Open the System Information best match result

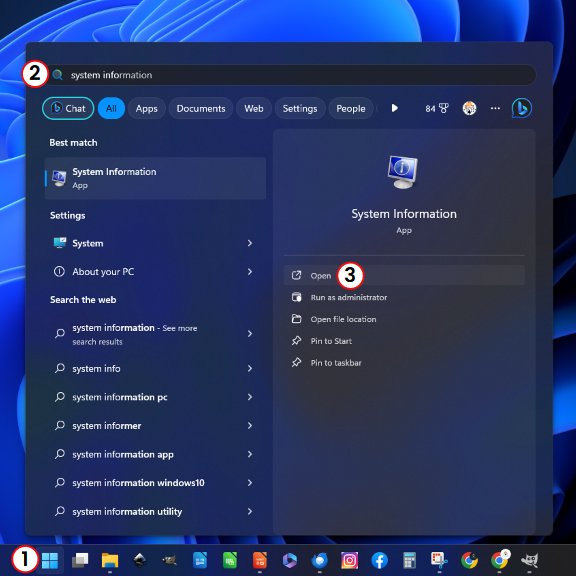tap(155, 178)
